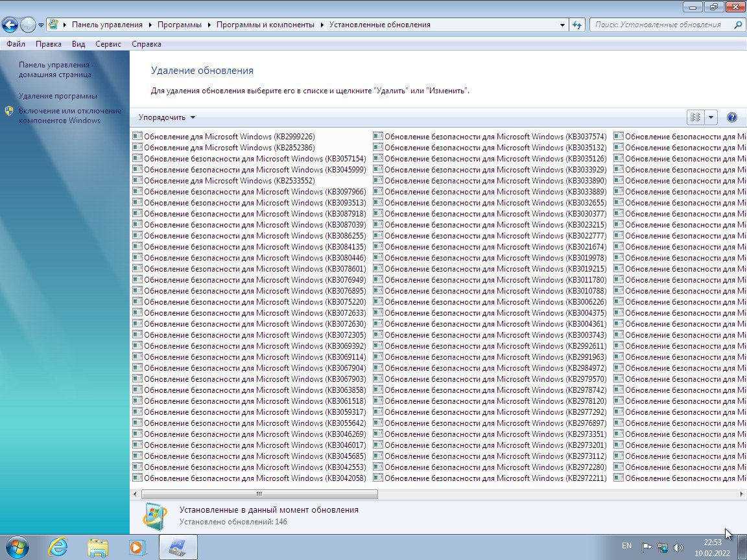Screen dimensions: 747x560
Task: Select update KB2852386
Action: 224,148
